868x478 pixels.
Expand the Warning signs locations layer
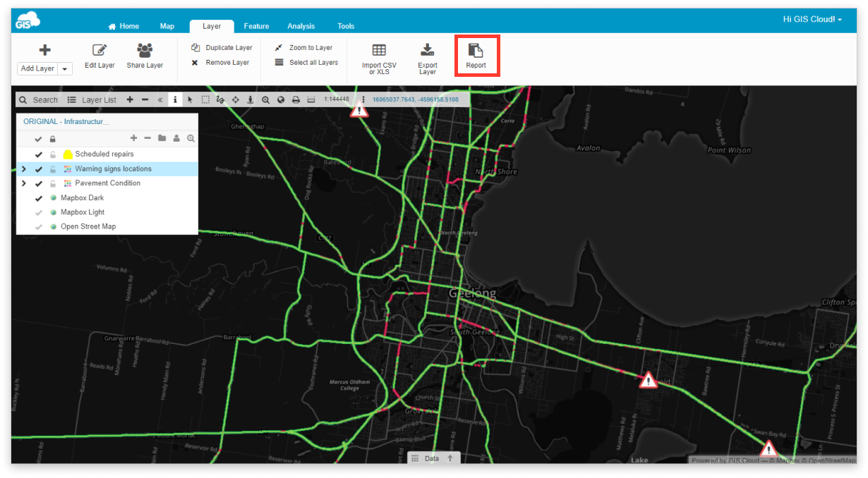pyautogui.click(x=23, y=168)
